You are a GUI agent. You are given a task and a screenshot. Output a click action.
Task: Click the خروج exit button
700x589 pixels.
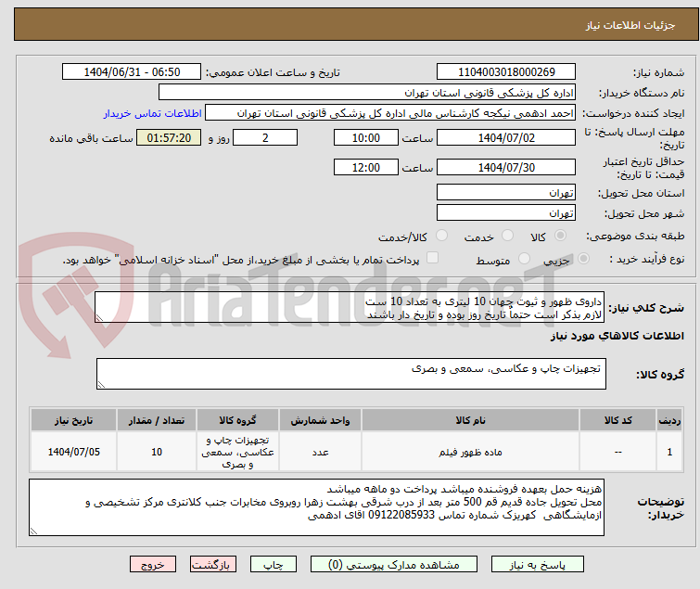pos(153,565)
